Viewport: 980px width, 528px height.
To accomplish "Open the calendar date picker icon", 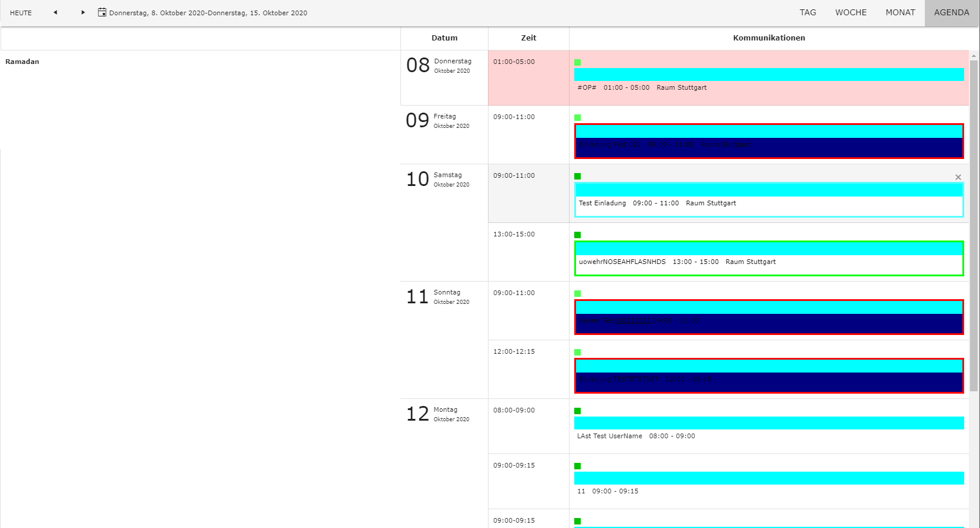I will click(102, 12).
